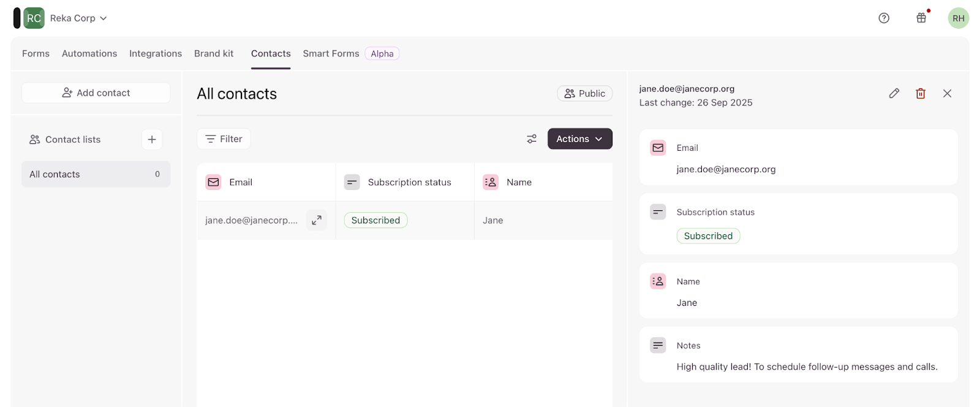This screenshot has height=407, width=980.
Task: Open the Filter button
Action: point(224,139)
